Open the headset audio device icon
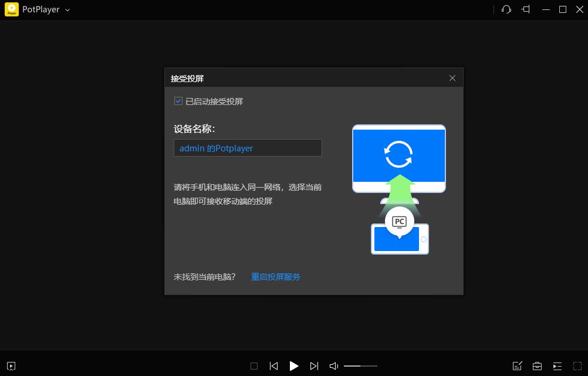The width and height of the screenshot is (588, 376). pyautogui.click(x=506, y=9)
